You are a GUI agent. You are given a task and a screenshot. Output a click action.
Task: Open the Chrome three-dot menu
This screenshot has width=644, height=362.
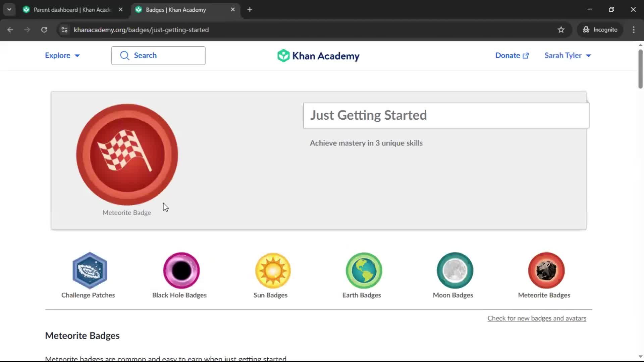click(x=634, y=30)
